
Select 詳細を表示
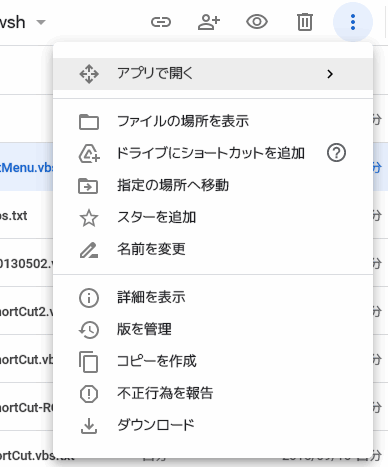pyautogui.click(x=213, y=297)
